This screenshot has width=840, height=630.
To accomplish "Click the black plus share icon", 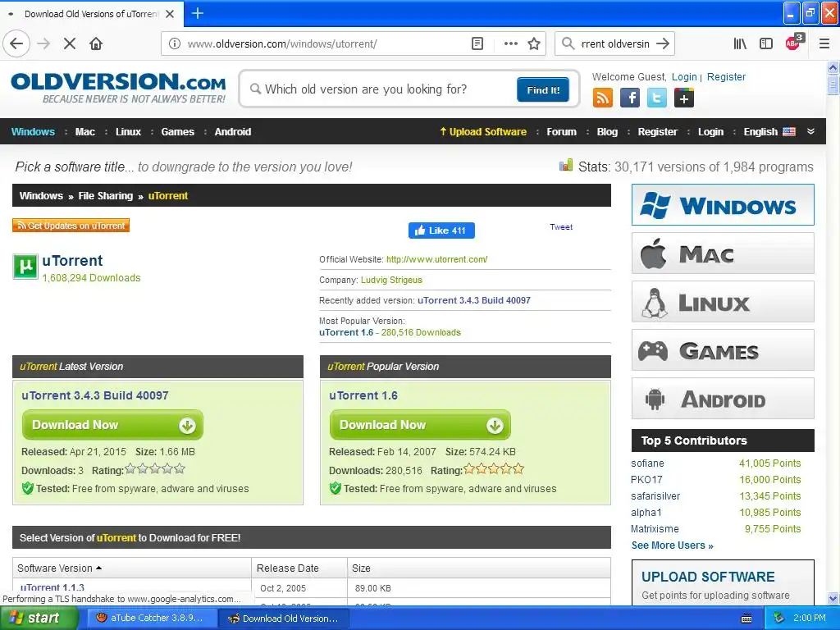I will point(683,98).
